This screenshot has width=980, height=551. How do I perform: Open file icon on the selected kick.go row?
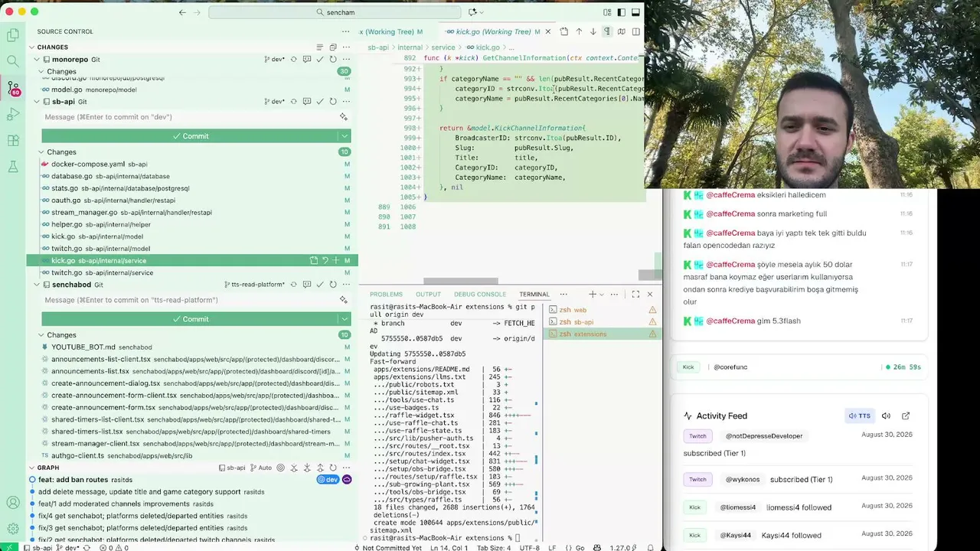click(x=314, y=260)
